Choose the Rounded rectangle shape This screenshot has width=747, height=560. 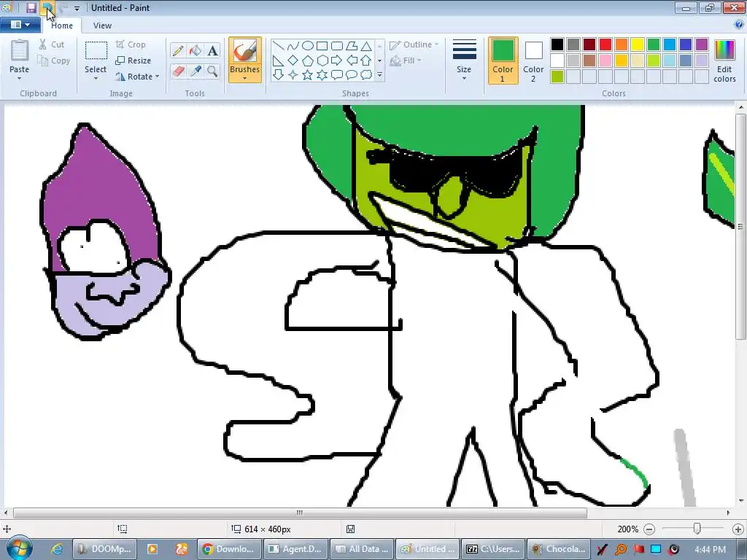[x=337, y=46]
